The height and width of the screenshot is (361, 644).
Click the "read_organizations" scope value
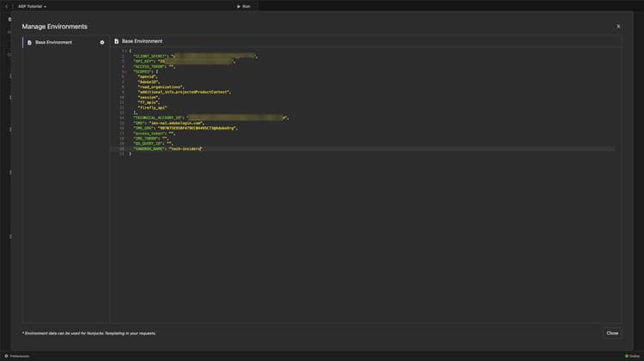[x=161, y=87]
